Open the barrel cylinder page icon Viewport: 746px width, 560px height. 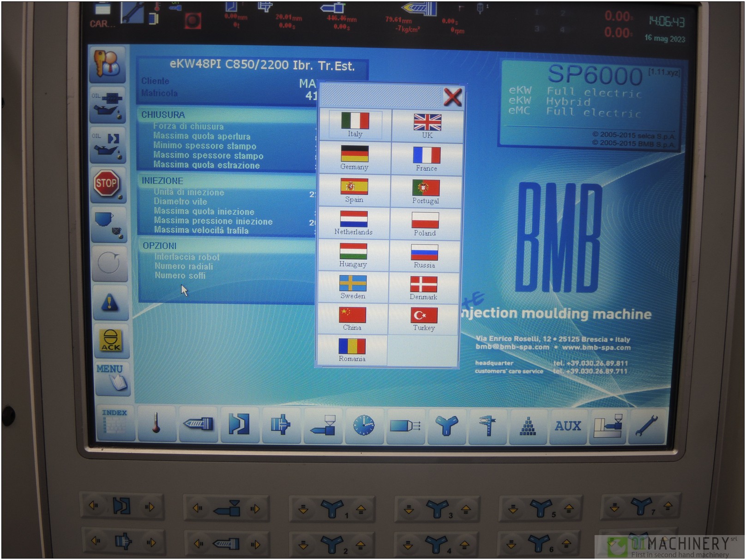coord(405,425)
